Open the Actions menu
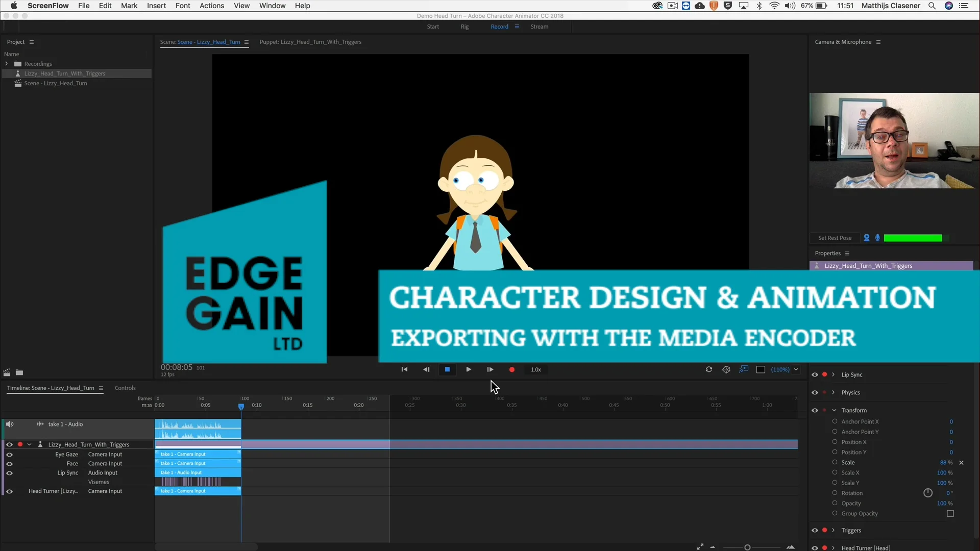980x551 pixels. (211, 6)
